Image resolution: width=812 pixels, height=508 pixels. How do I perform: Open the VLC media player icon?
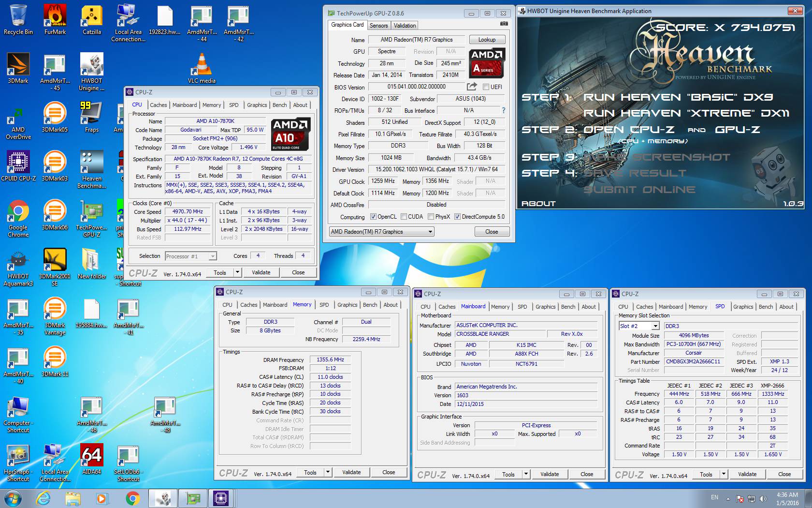point(202,68)
